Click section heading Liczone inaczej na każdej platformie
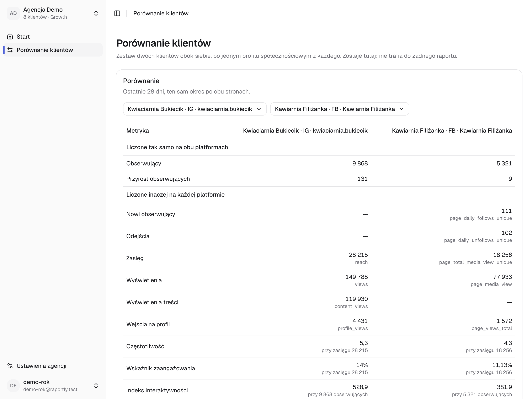The width and height of the screenshot is (532, 399). click(176, 195)
